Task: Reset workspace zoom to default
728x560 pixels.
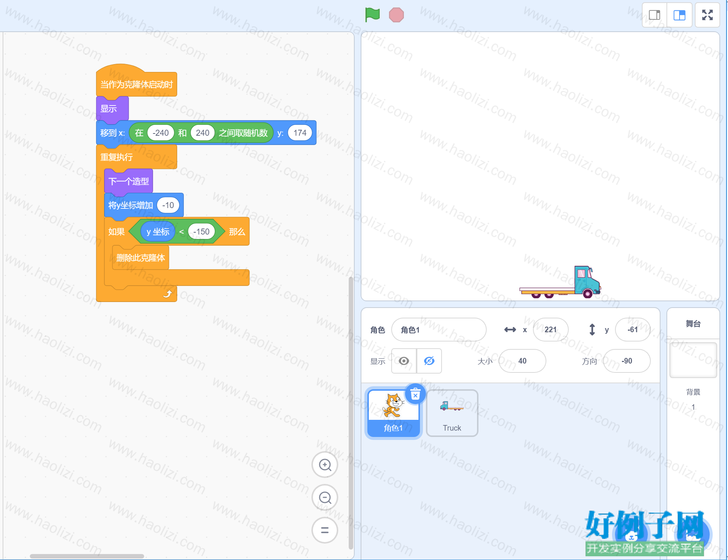Action: point(325,530)
